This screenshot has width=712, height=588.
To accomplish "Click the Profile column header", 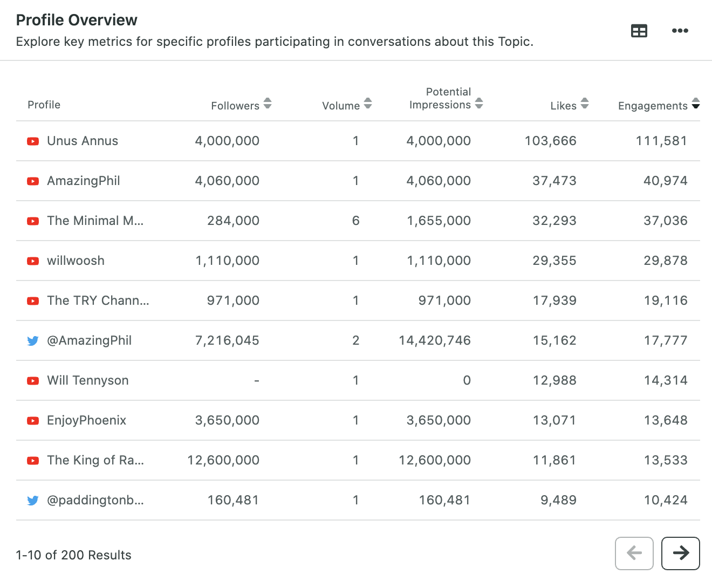I will 44,105.
